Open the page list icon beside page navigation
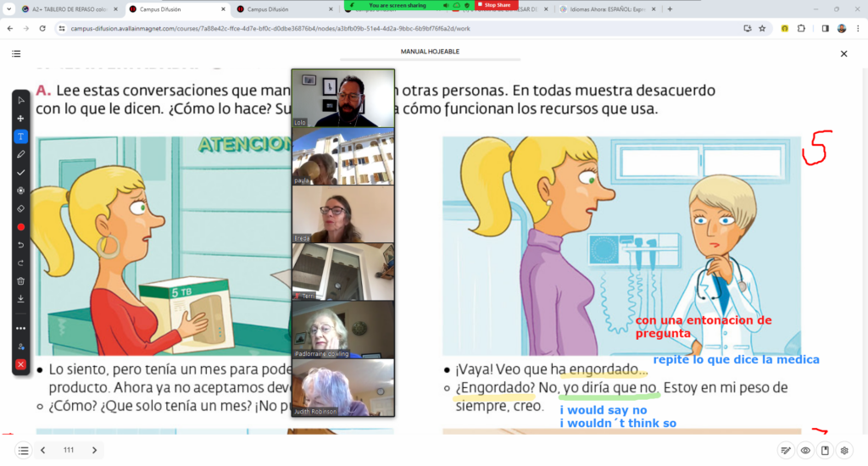The height and width of the screenshot is (466, 868). (x=23, y=451)
